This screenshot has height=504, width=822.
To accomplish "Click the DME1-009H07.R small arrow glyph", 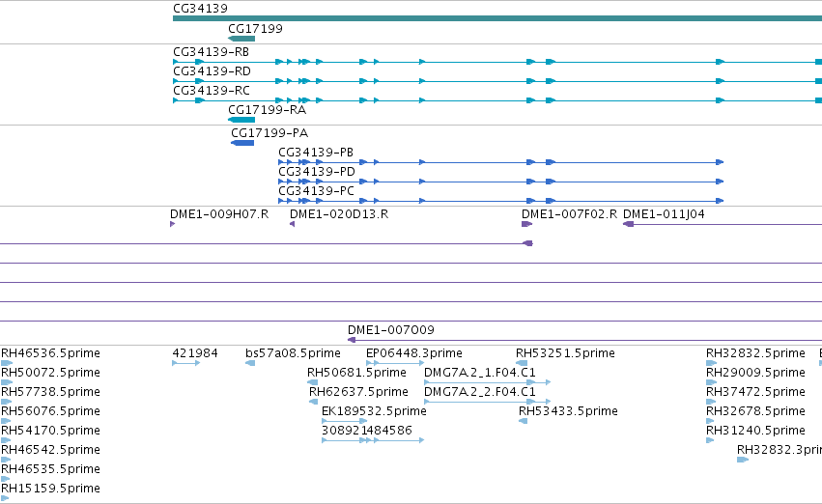I will 173,224.
